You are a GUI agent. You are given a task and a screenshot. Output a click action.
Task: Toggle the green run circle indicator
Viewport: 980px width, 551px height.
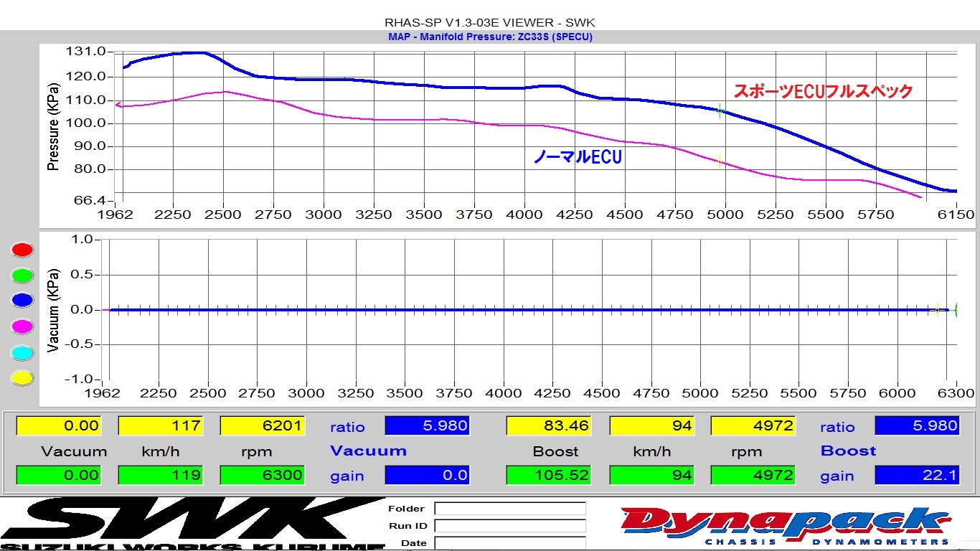[22, 275]
